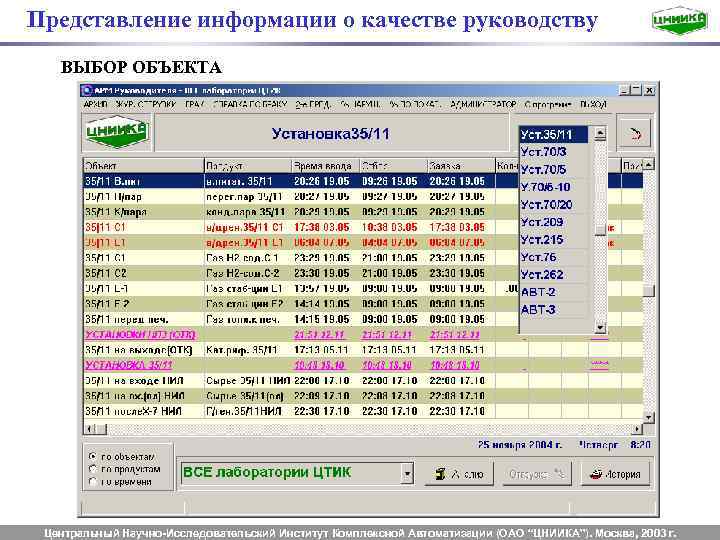Choose Уст.76 in the unit list

coord(554,257)
